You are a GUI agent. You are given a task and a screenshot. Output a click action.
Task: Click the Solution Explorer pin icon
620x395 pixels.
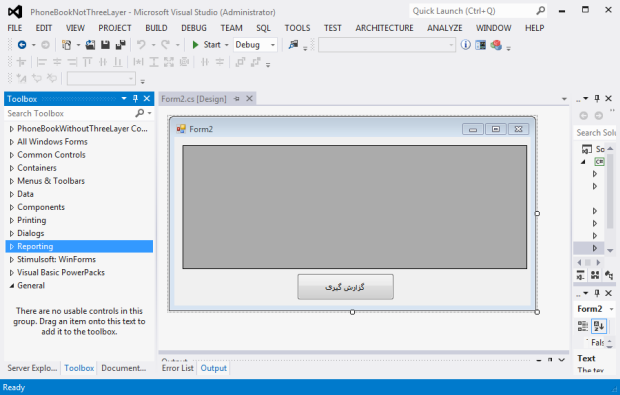[597, 98]
